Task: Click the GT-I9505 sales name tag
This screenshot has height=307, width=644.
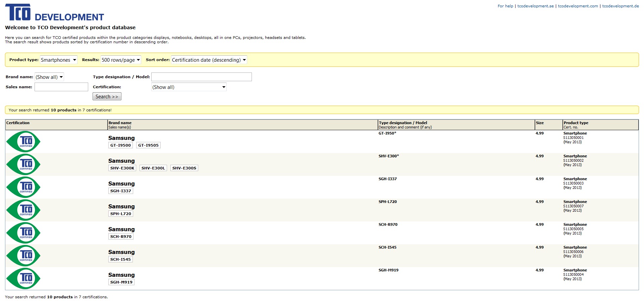Action: click(x=148, y=145)
